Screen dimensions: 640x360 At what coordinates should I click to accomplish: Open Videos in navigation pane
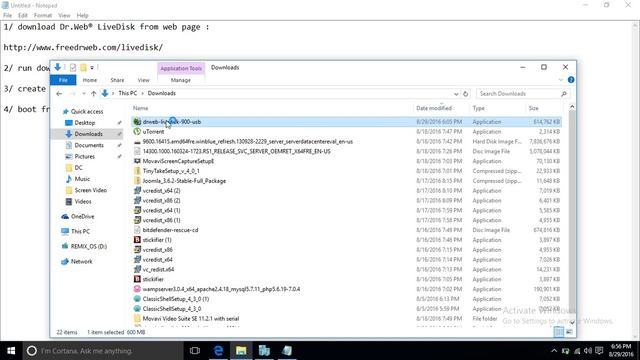tap(83, 202)
